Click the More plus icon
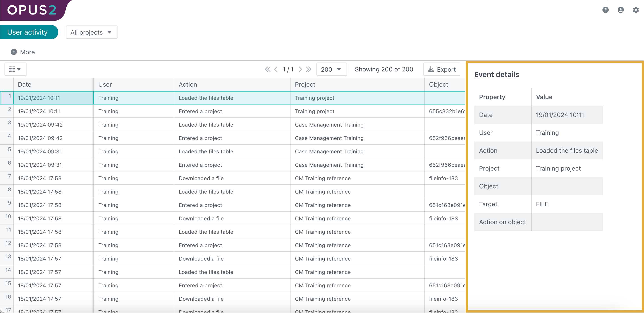Image resolution: width=644 pixels, height=313 pixels. coord(14,52)
